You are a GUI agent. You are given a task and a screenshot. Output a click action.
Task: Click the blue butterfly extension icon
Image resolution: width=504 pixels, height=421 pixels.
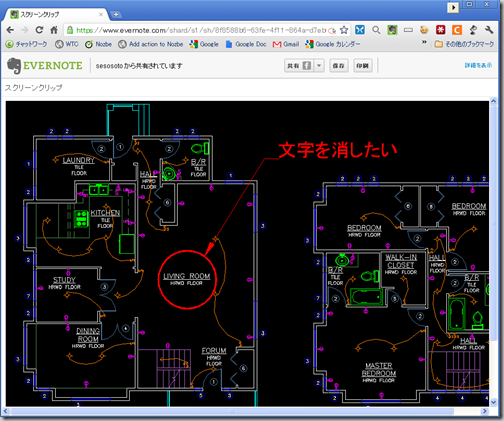coord(360,30)
